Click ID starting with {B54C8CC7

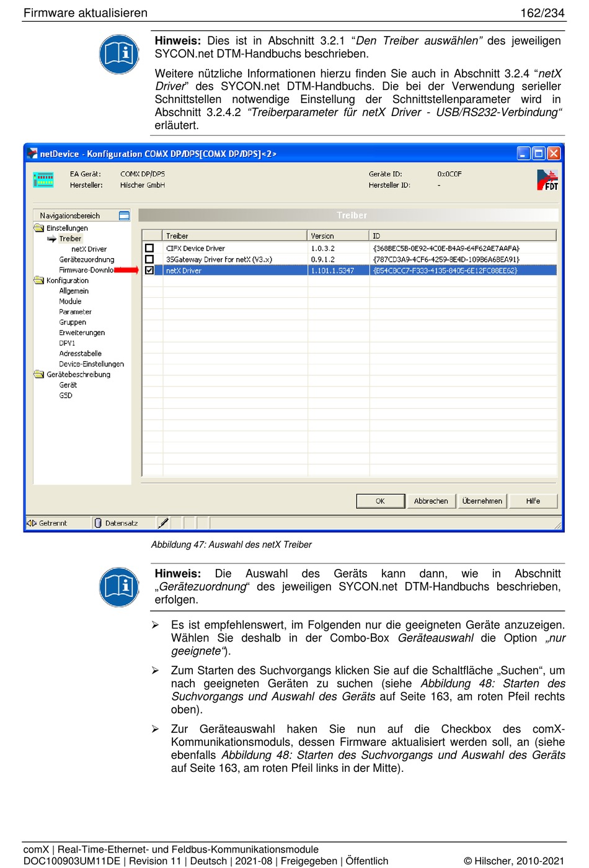point(445,271)
